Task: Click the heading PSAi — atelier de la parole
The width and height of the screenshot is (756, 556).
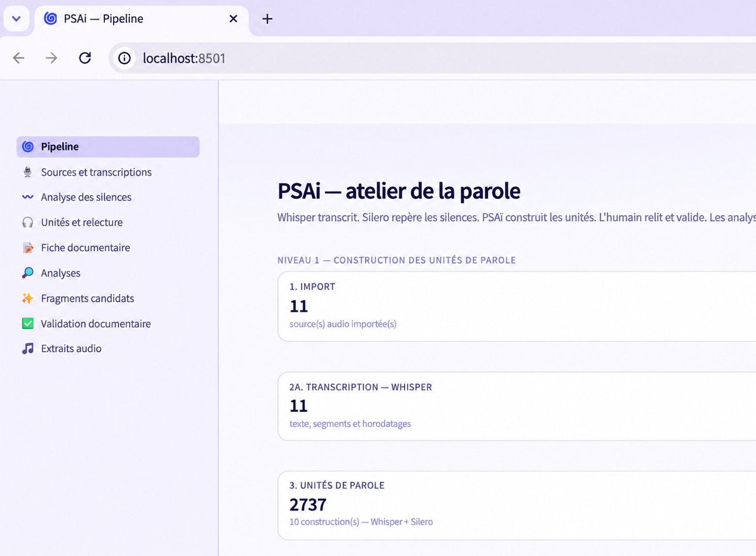Action: 399,191
